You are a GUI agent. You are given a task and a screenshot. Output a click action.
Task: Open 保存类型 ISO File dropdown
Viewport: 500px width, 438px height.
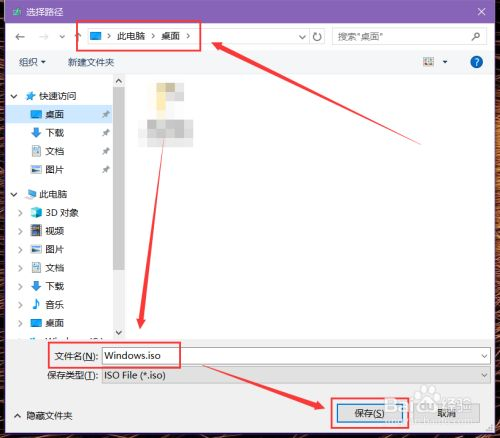click(x=296, y=375)
